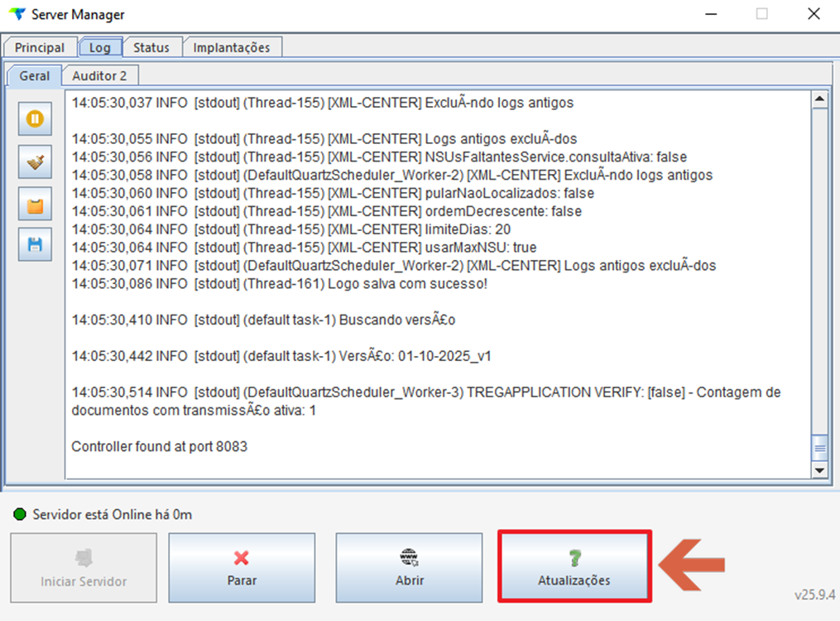Close the Server Manager window
The image size is (840, 621).
(814, 14)
